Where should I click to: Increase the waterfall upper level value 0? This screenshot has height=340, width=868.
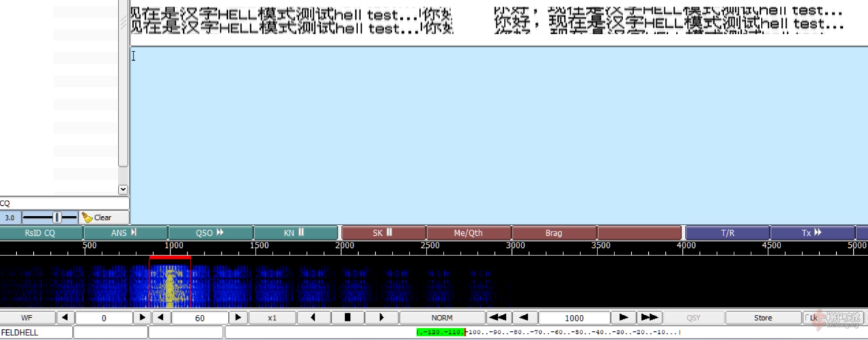click(142, 318)
